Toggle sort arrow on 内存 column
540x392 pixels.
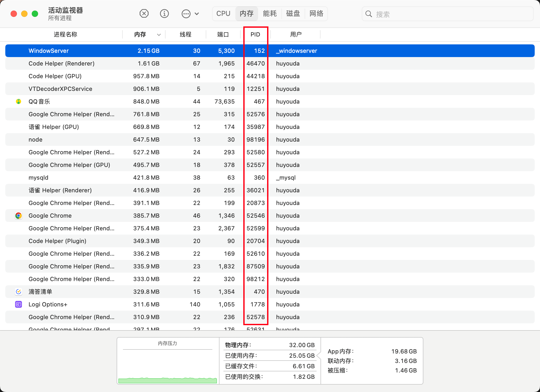click(159, 35)
